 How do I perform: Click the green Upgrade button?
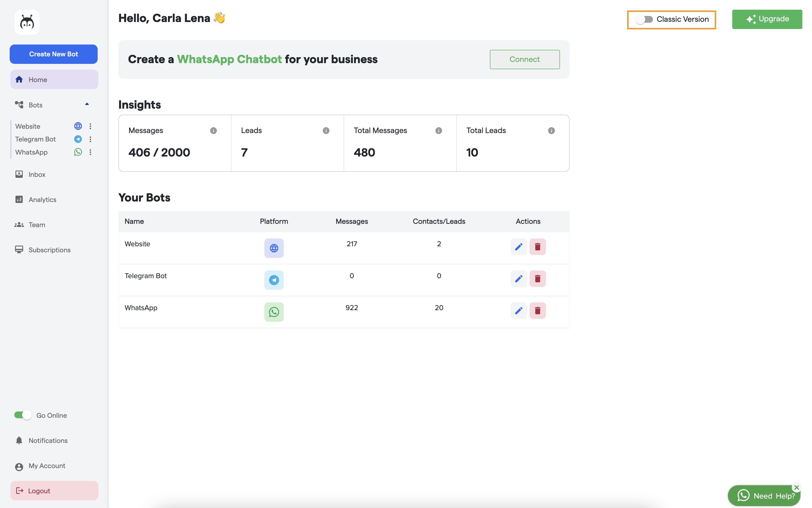point(767,19)
